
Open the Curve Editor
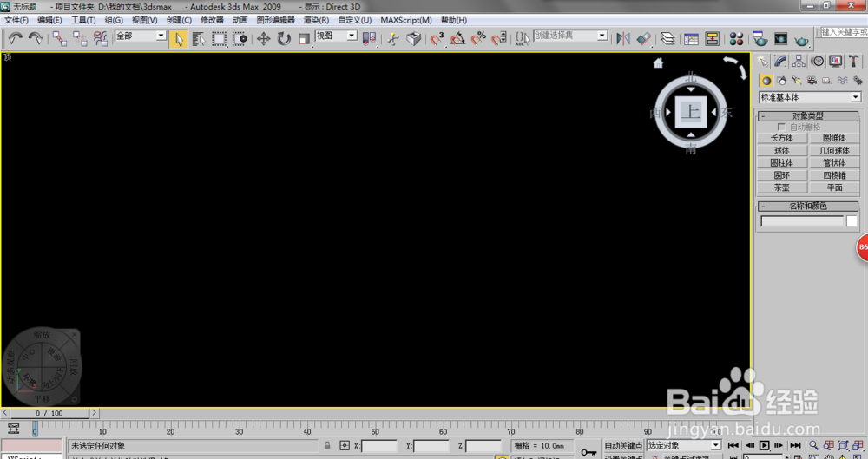tap(691, 39)
